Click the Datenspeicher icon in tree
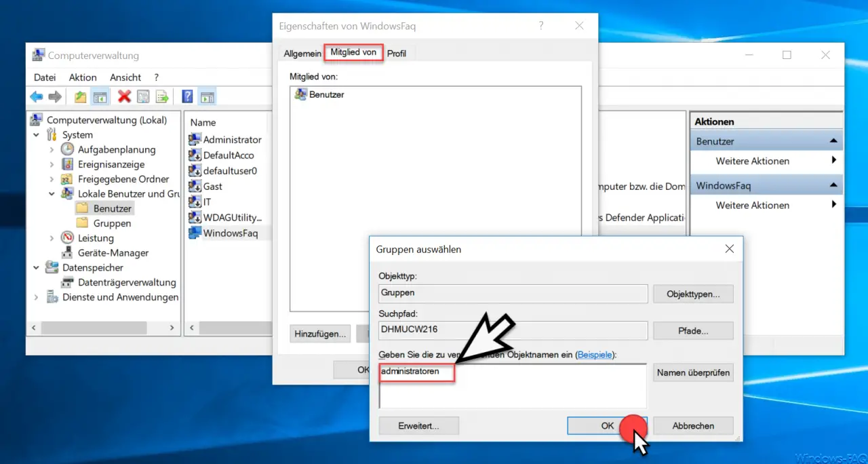 [x=52, y=267]
